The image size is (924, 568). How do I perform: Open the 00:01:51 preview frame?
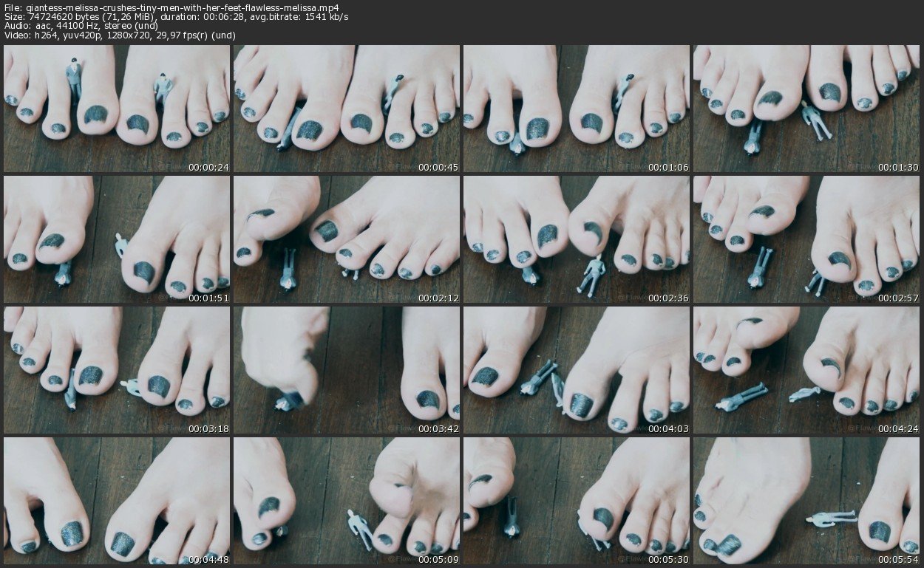click(x=117, y=239)
